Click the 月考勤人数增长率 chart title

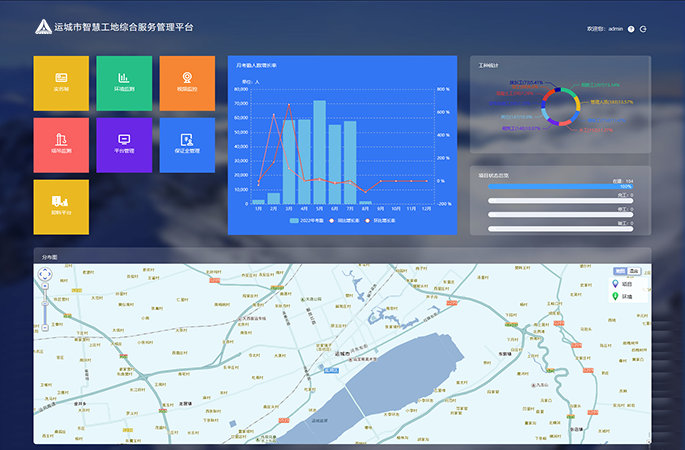[x=256, y=66]
